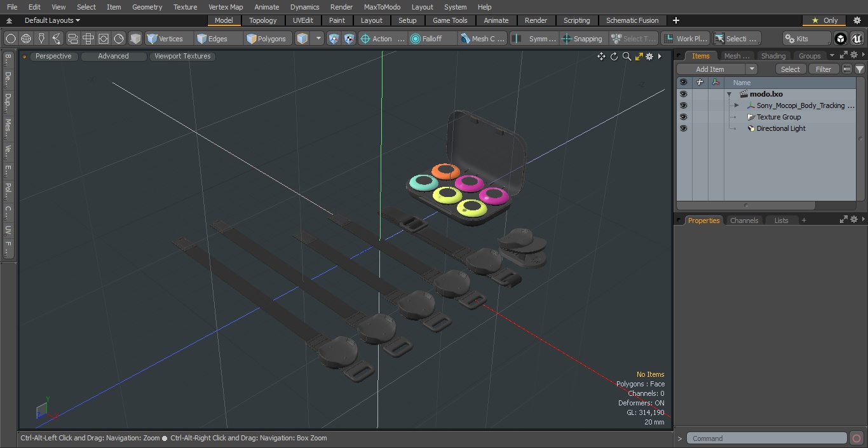Toggle Symmetry in the toolbar

[x=534, y=39]
